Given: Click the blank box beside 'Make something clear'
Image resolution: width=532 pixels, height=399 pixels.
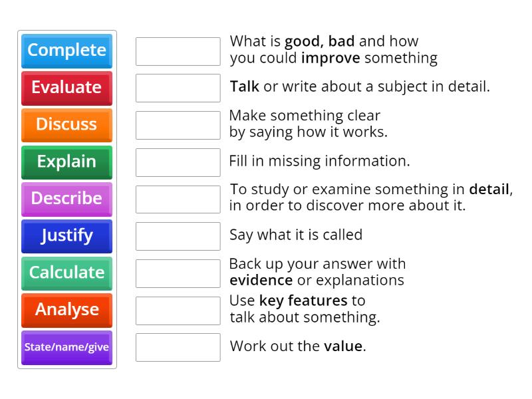Looking at the screenshot, I should point(178,125).
